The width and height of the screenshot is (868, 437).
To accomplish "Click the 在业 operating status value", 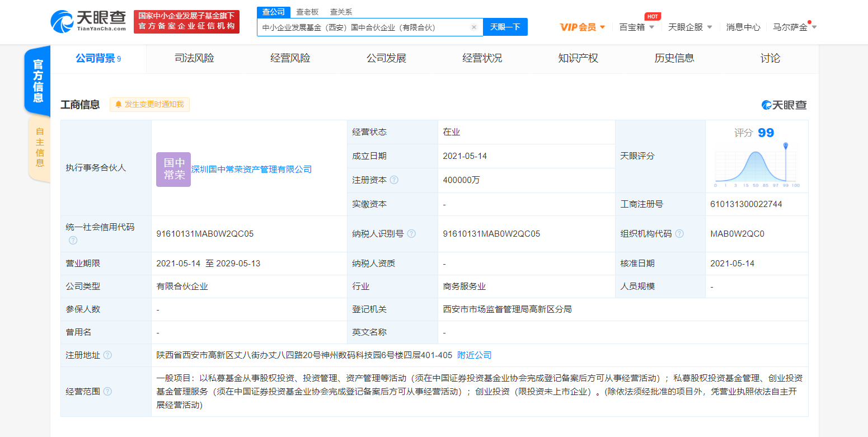I will [451, 132].
